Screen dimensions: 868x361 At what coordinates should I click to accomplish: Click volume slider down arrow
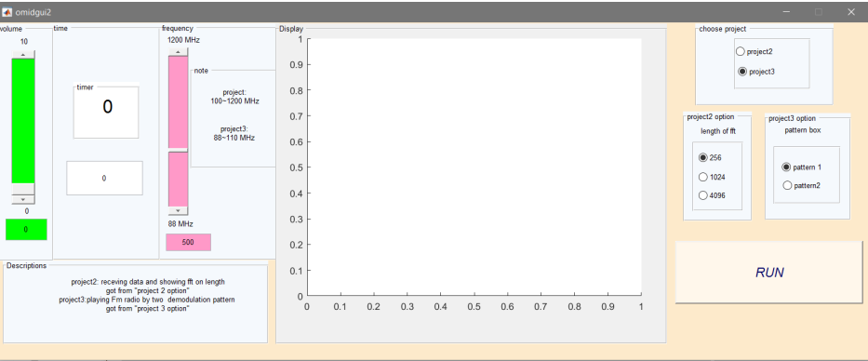(x=23, y=199)
